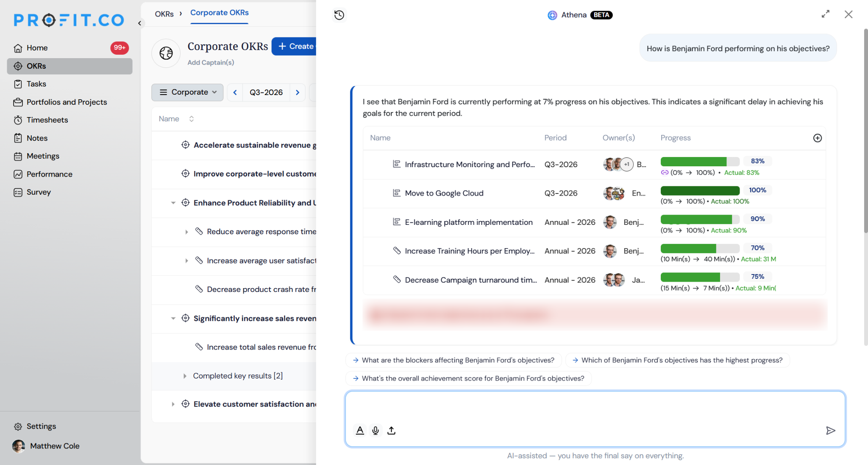Open OKRs in the sidebar menu
Image resolution: width=868 pixels, height=465 pixels.
click(70, 66)
